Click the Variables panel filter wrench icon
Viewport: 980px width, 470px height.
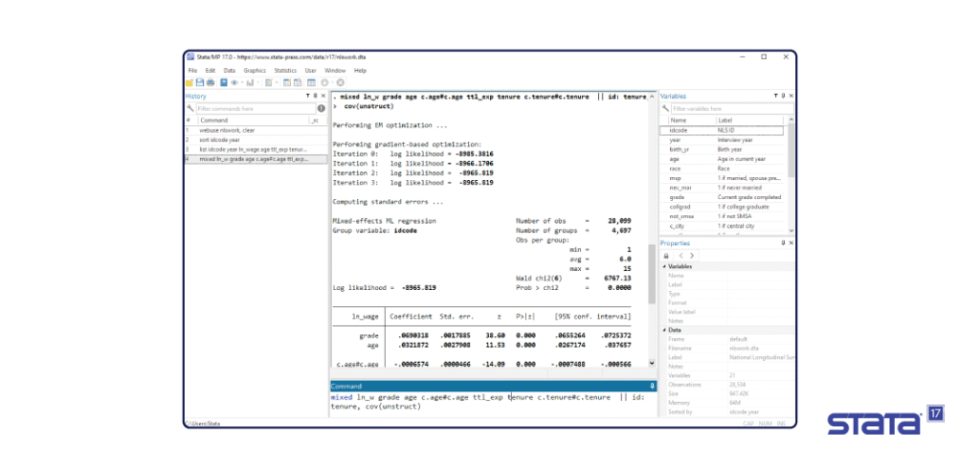pos(665,108)
